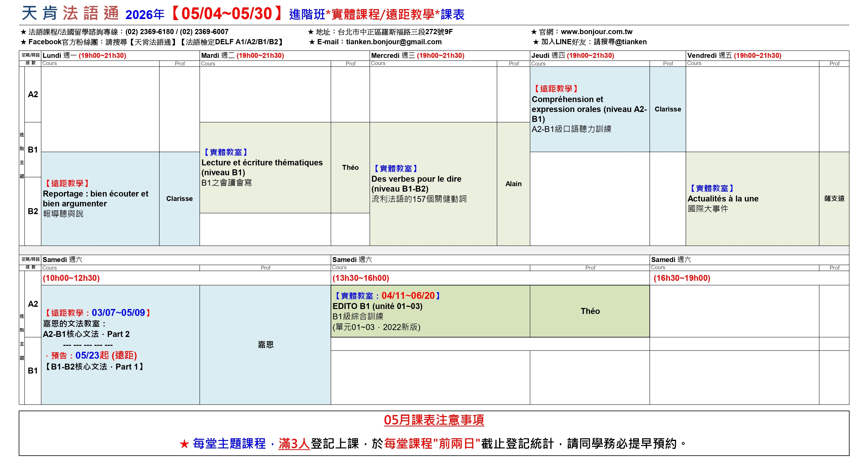Click professor Alain's name cell
Viewport: 868px width, 463px height.
tap(513, 184)
